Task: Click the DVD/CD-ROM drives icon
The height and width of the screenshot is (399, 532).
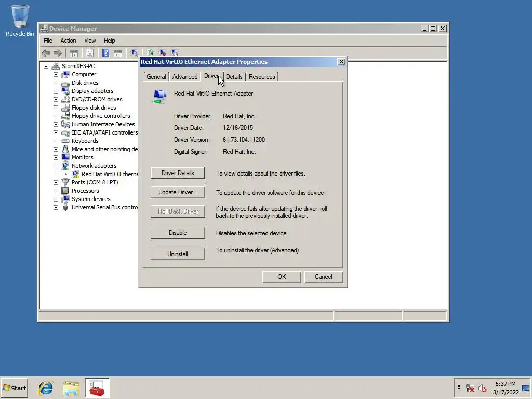Action: [x=65, y=99]
